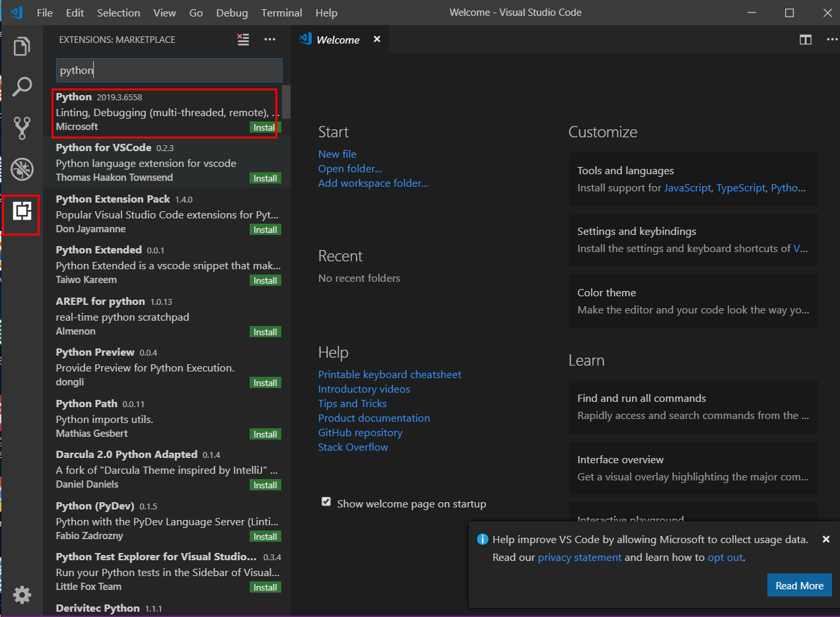Open Color theme card
The height and width of the screenshot is (617, 840).
tap(693, 301)
